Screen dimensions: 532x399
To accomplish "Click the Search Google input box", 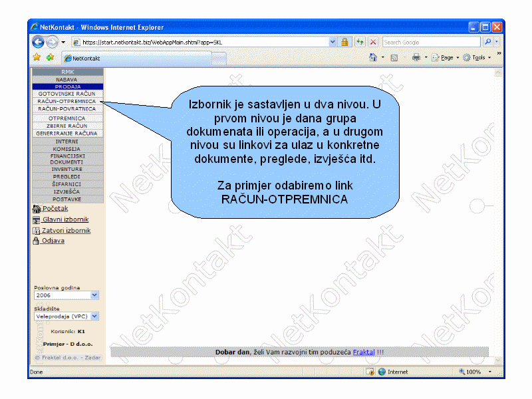I will (x=431, y=43).
